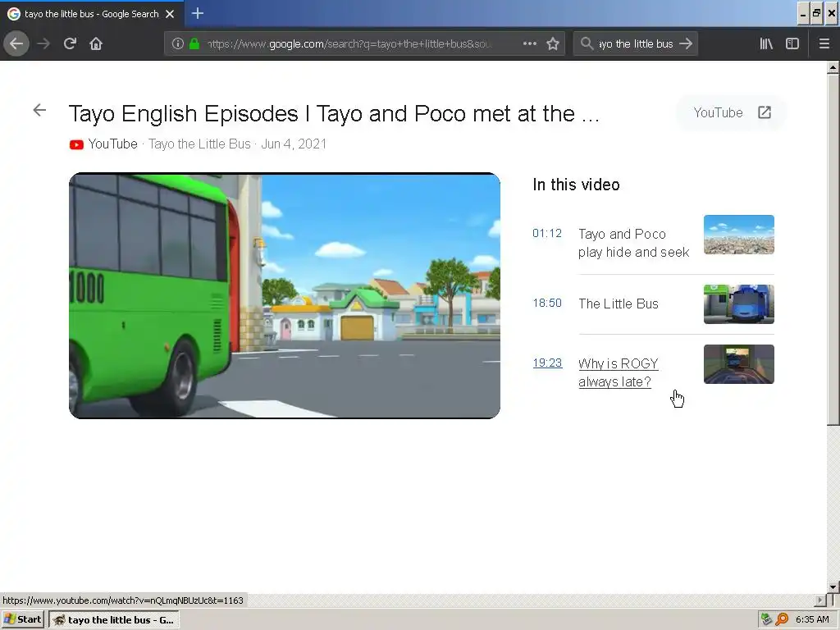
Task: Click the vertical scrollbar down arrow
Action: click(833, 587)
